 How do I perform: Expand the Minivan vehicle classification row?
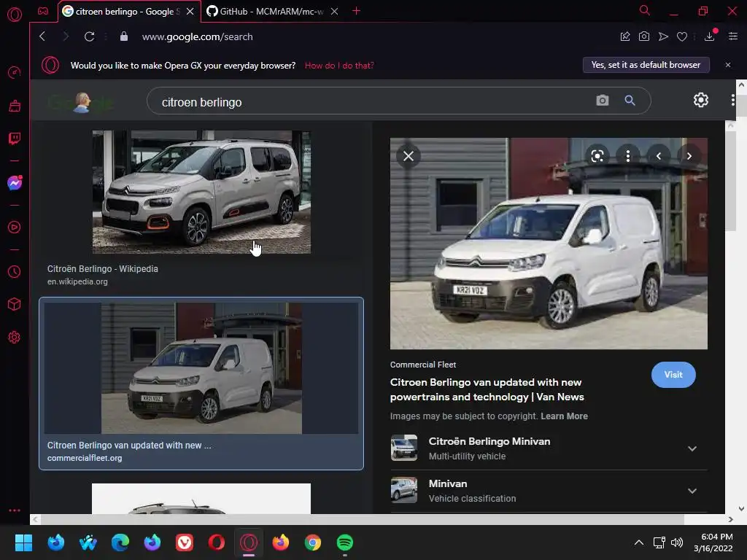coord(549,491)
